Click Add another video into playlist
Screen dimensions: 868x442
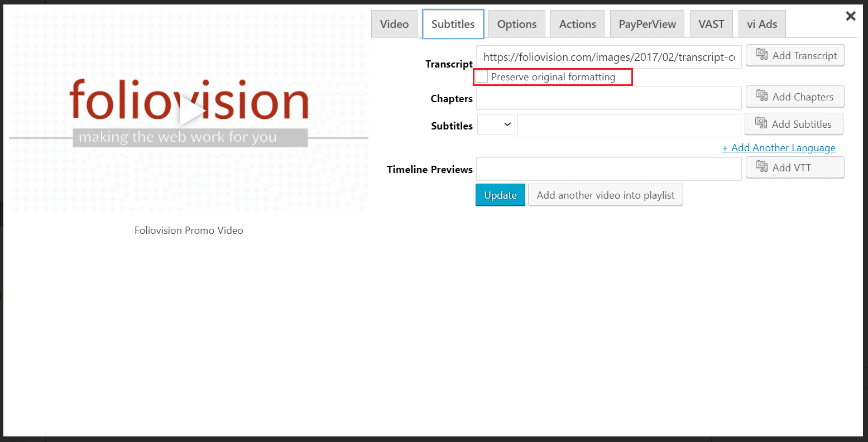pos(606,195)
